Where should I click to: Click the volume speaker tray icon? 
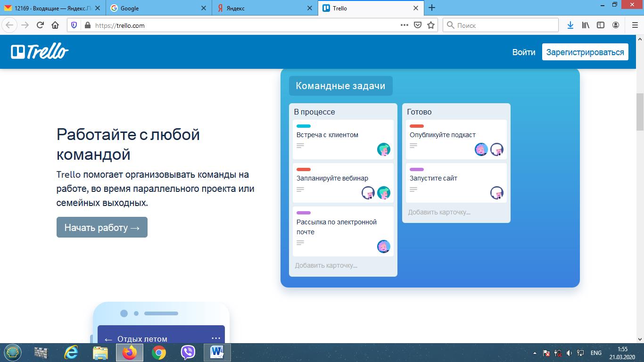(570, 353)
